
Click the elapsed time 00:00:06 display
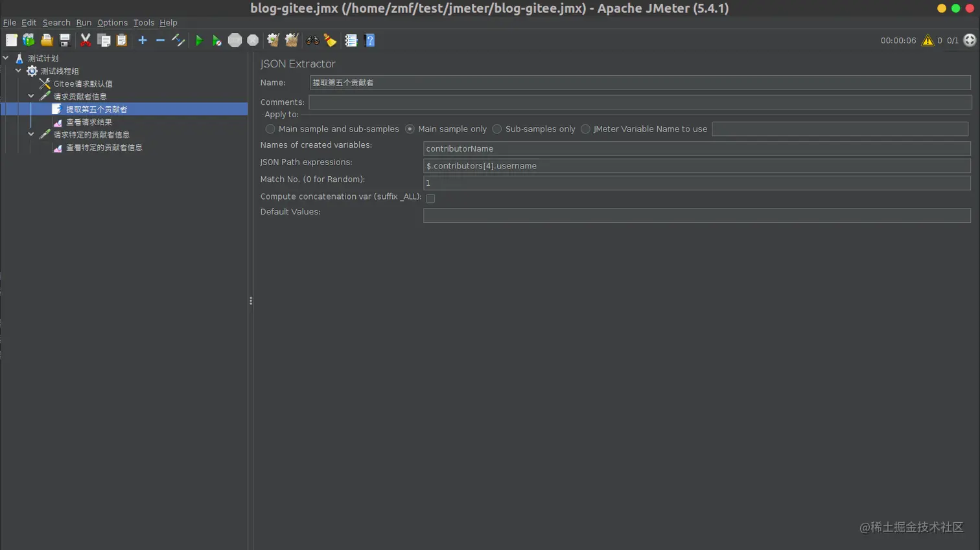(x=898, y=40)
